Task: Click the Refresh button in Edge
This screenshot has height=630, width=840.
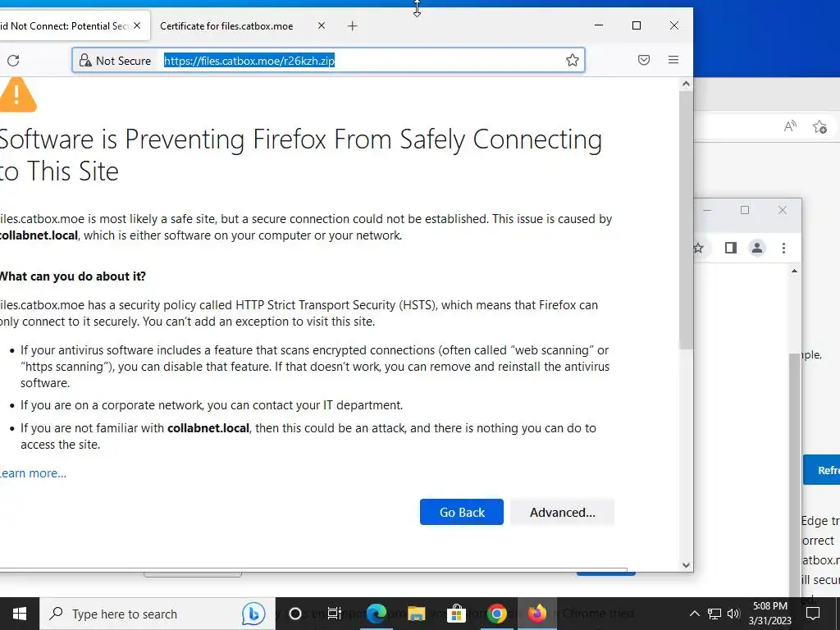Action: click(x=822, y=470)
